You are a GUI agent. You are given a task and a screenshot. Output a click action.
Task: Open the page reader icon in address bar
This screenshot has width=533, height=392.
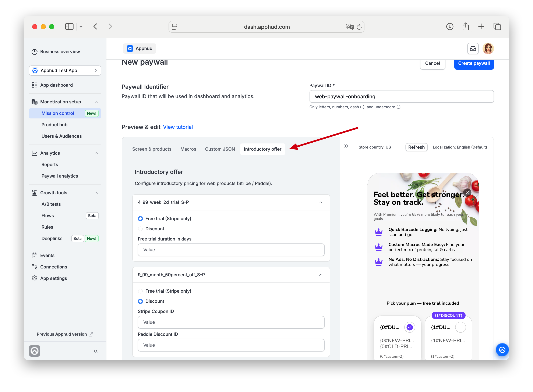(x=174, y=26)
